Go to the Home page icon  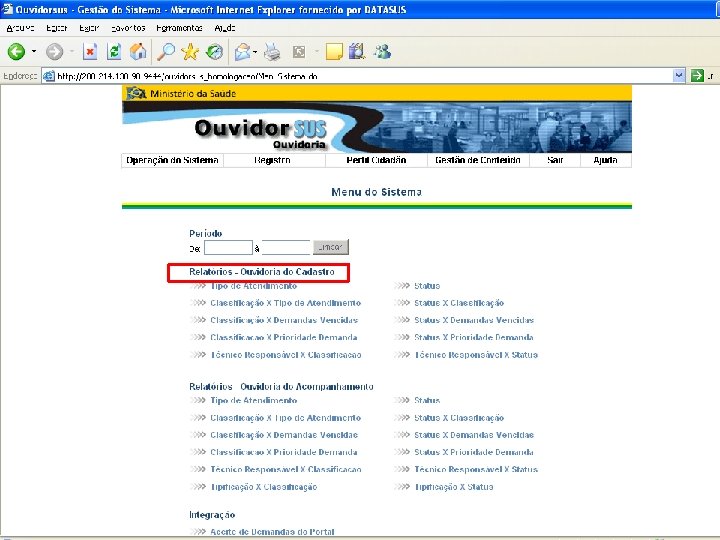pyautogui.click(x=138, y=51)
